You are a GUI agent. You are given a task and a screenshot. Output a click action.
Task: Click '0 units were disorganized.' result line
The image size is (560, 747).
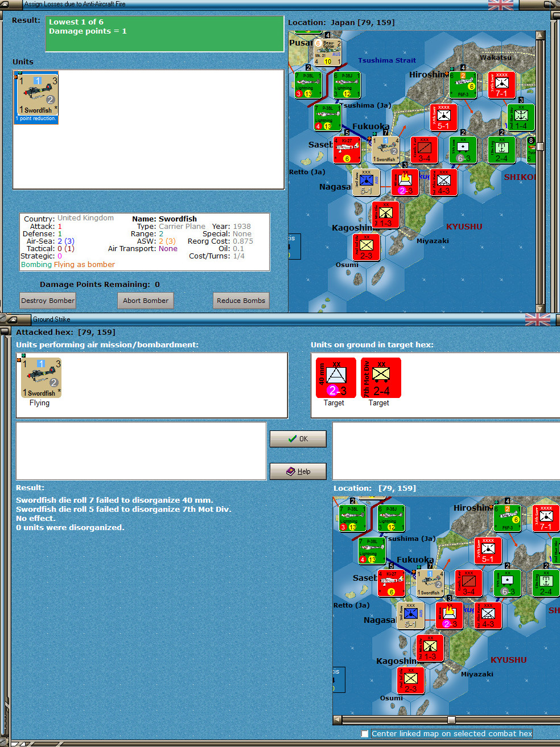coord(69,528)
